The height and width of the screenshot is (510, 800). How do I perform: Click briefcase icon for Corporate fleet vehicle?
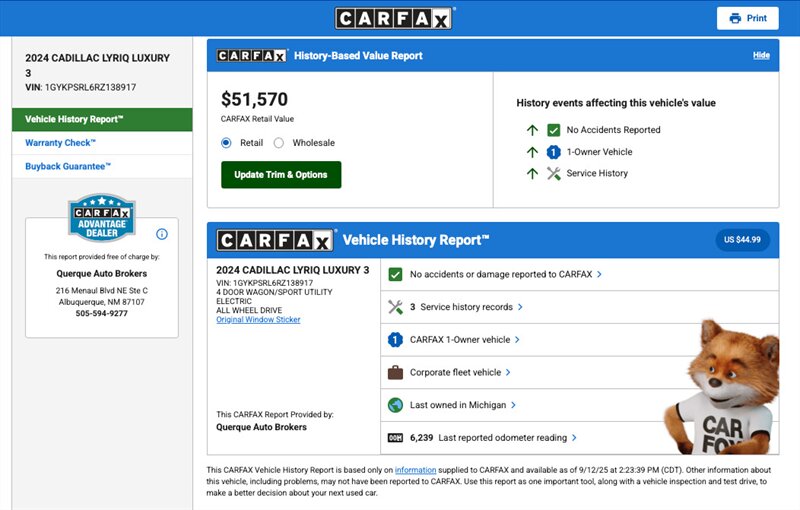tap(395, 372)
